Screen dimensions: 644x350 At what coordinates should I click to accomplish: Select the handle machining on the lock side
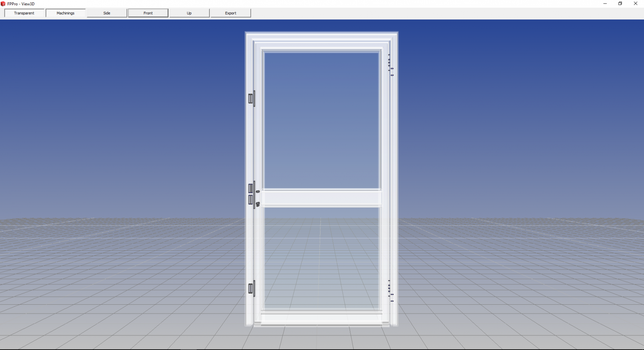coord(258,205)
